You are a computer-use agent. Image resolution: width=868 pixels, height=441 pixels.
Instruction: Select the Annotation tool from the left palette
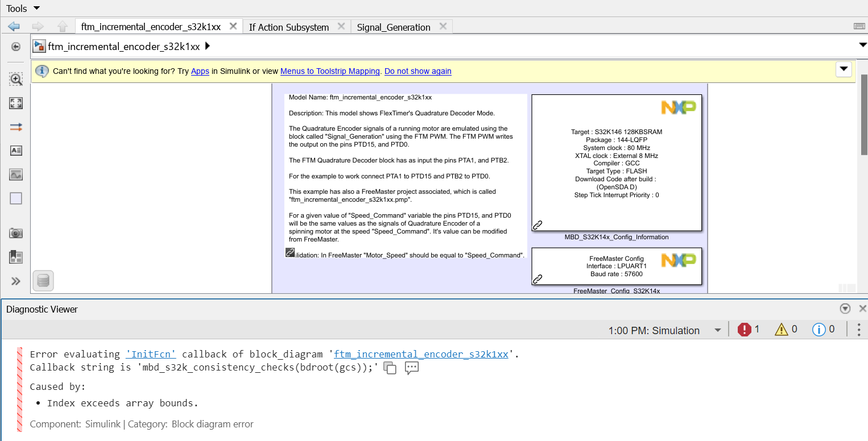pyautogui.click(x=16, y=151)
